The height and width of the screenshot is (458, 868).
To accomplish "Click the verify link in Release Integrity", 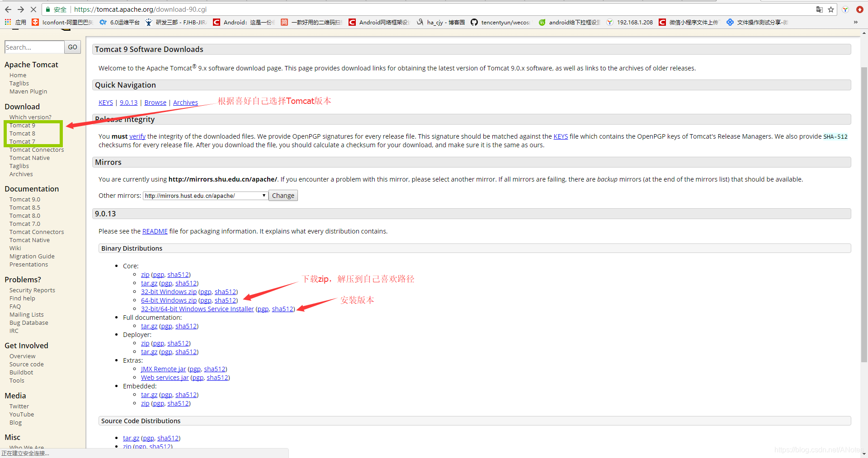I will [137, 136].
